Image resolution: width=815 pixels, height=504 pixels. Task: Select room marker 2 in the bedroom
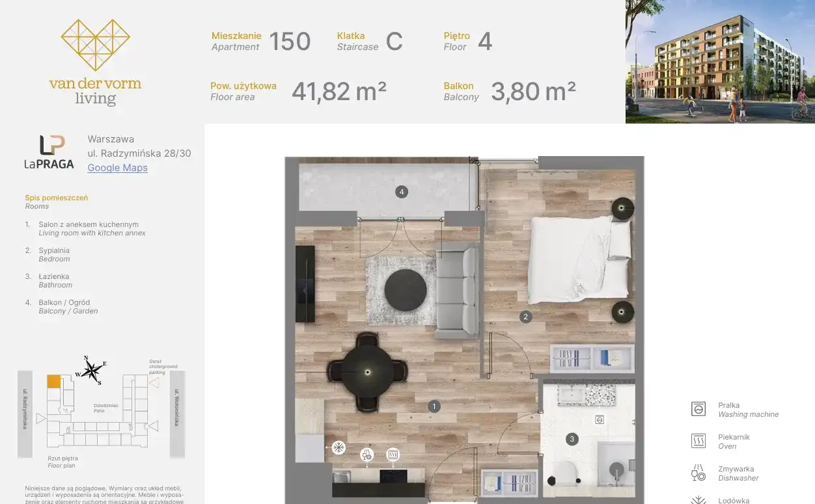pos(525,317)
